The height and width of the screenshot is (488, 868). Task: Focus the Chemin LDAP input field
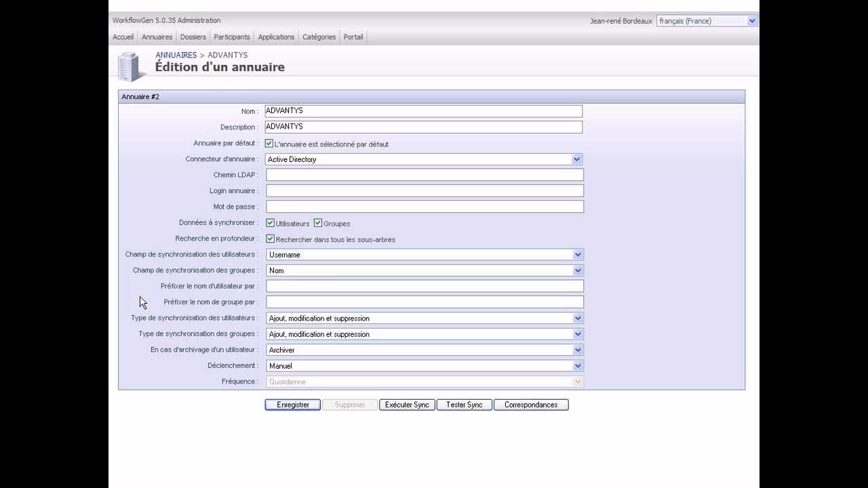pos(425,175)
